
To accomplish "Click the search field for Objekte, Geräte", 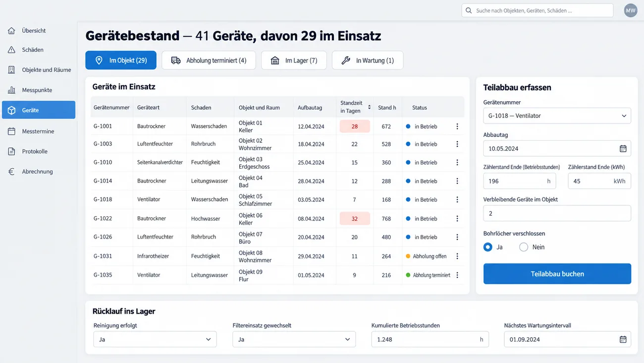I will 537,10.
